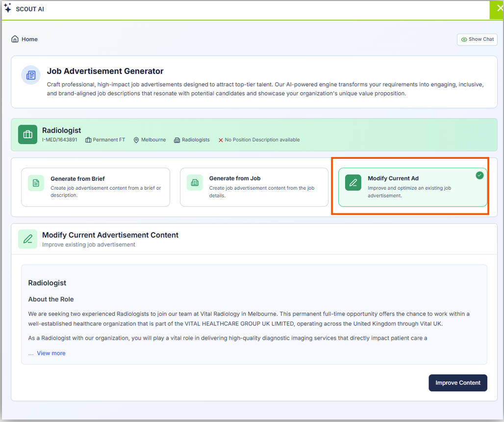
Task: Click the I-MED/1643891 job reference
Action: click(x=60, y=140)
